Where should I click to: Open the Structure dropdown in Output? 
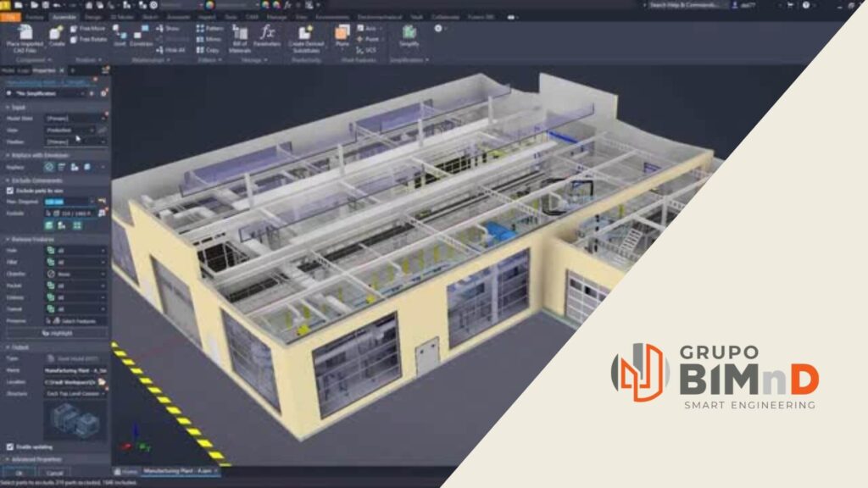coord(75,394)
